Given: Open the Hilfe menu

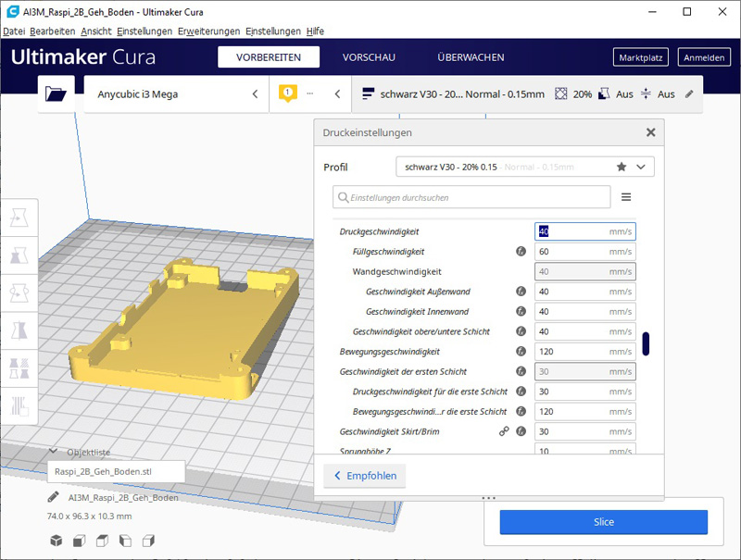Looking at the screenshot, I should [315, 31].
